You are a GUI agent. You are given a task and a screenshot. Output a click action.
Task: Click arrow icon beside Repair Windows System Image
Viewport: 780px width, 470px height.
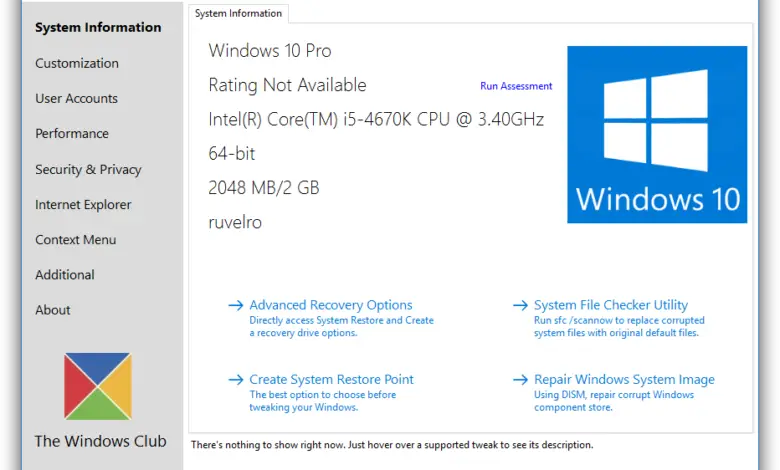(520, 380)
